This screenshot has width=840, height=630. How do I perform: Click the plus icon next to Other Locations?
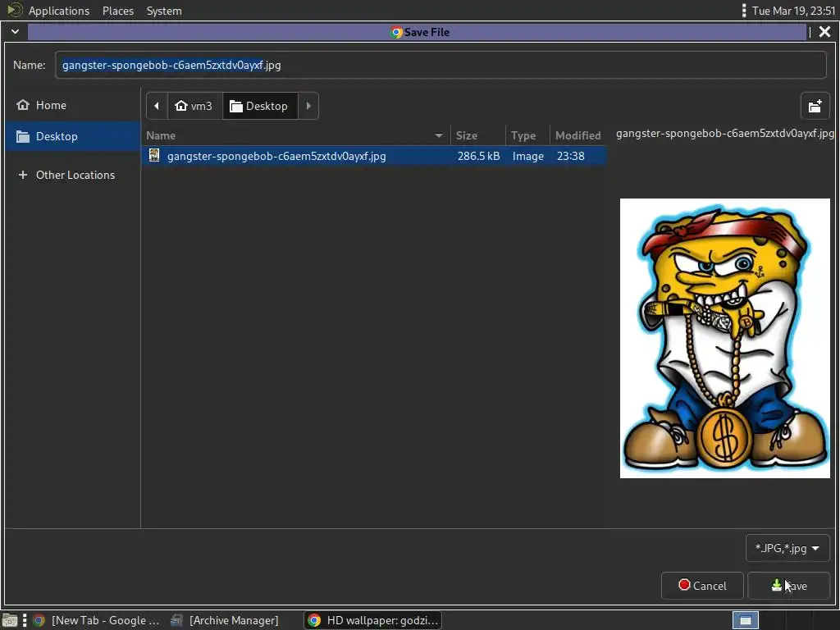(x=22, y=175)
